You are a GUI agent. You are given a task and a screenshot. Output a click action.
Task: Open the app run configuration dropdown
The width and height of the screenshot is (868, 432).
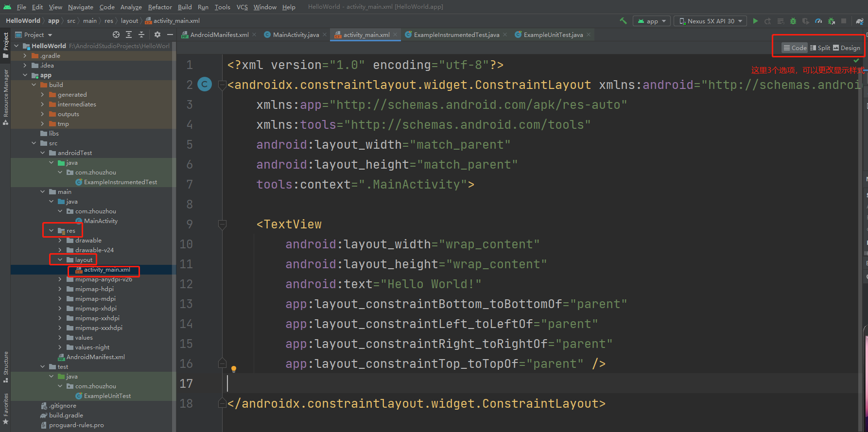pyautogui.click(x=652, y=21)
